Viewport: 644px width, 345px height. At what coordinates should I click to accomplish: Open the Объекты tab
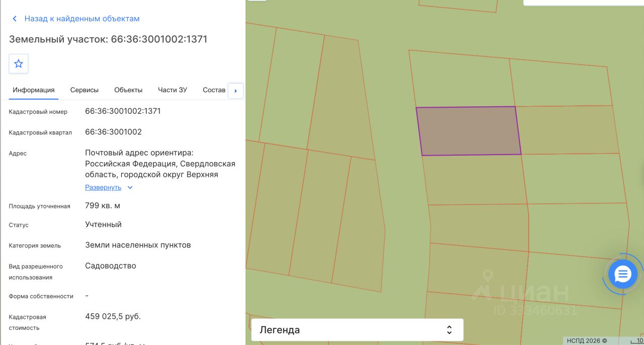[128, 90]
